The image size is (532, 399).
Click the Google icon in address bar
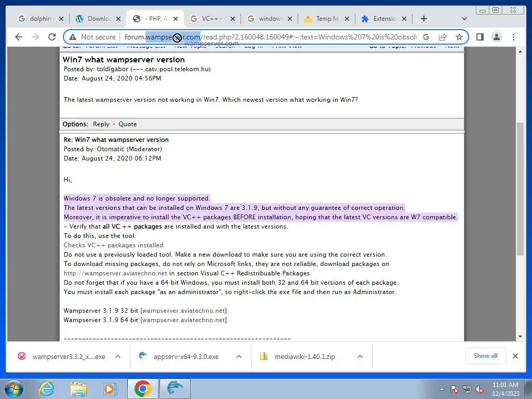click(x=426, y=37)
